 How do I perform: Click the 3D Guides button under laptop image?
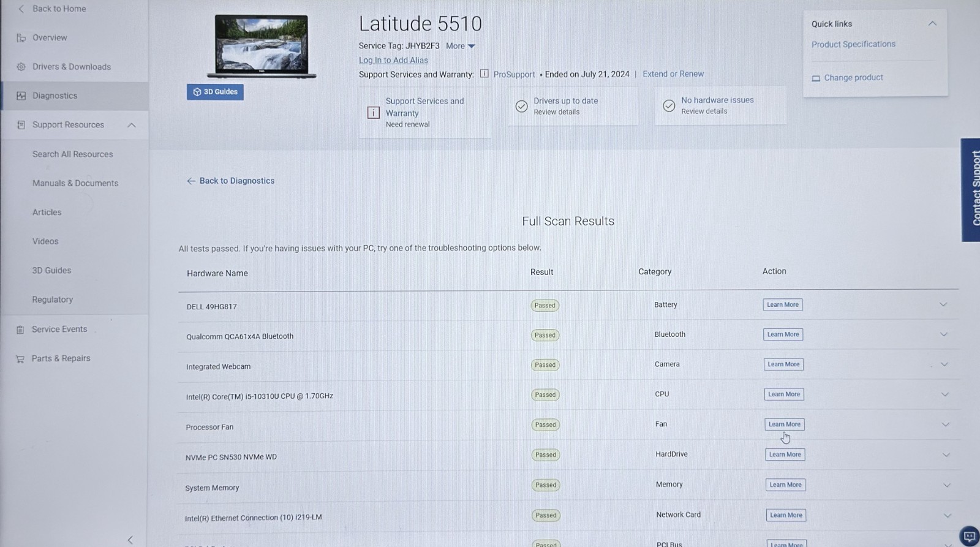[x=215, y=92]
